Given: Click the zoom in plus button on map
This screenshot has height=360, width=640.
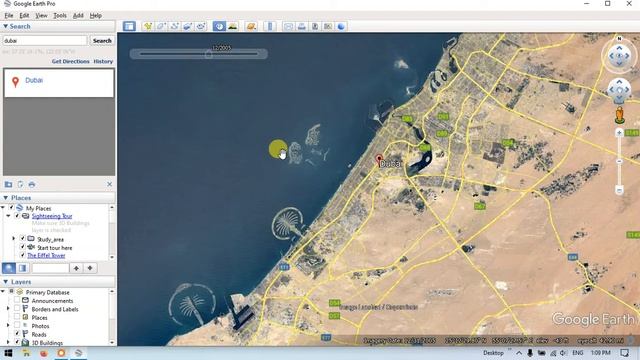Looking at the screenshot, I should [x=619, y=133].
